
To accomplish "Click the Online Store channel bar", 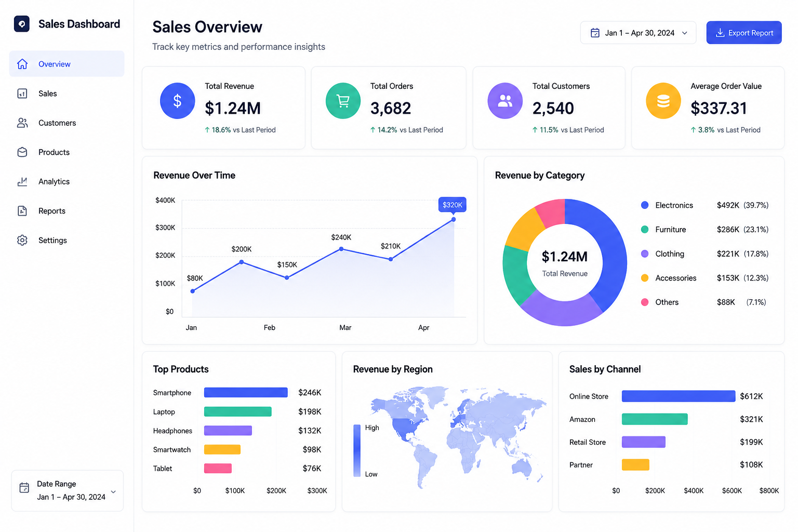I will [x=679, y=396].
